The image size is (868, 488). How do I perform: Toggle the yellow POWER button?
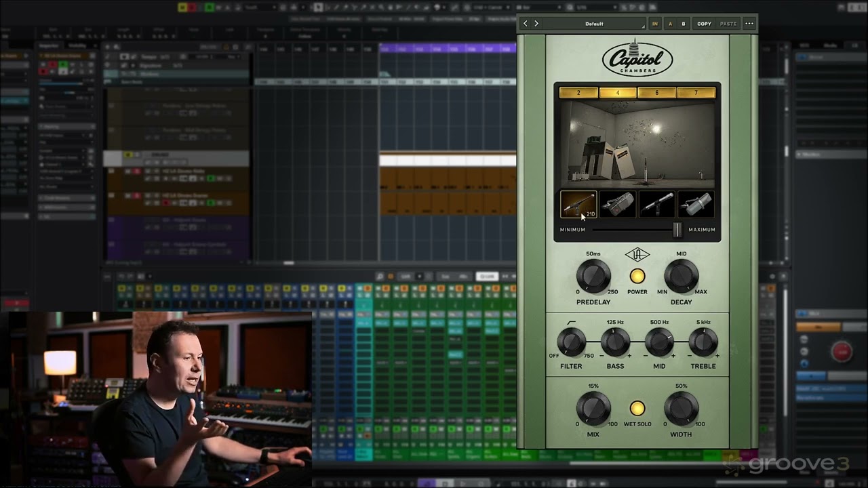(x=637, y=277)
